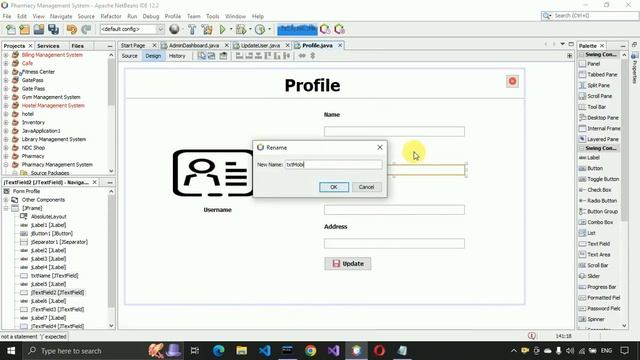The image size is (640, 360).
Task: Open the Tools menu
Action: (212, 16)
